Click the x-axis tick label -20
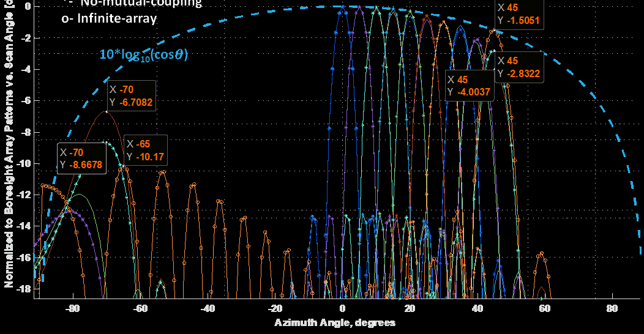This screenshot has width=644, height=334. click(274, 308)
